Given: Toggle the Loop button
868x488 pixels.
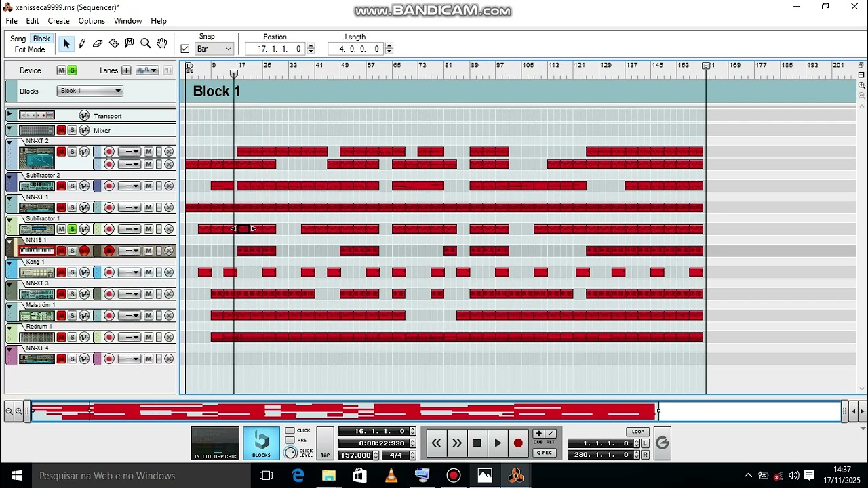Looking at the screenshot, I should 637,432.
